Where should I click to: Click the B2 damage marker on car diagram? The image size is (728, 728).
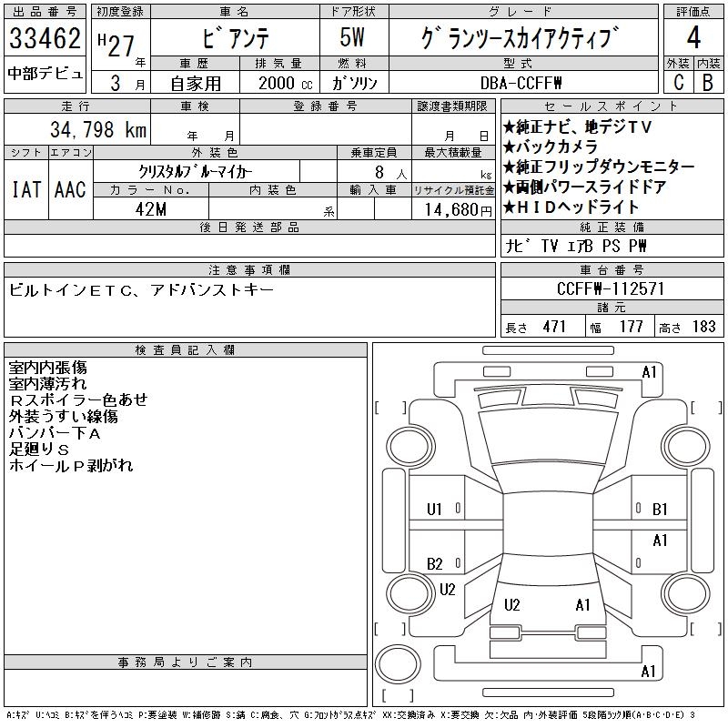click(x=435, y=564)
